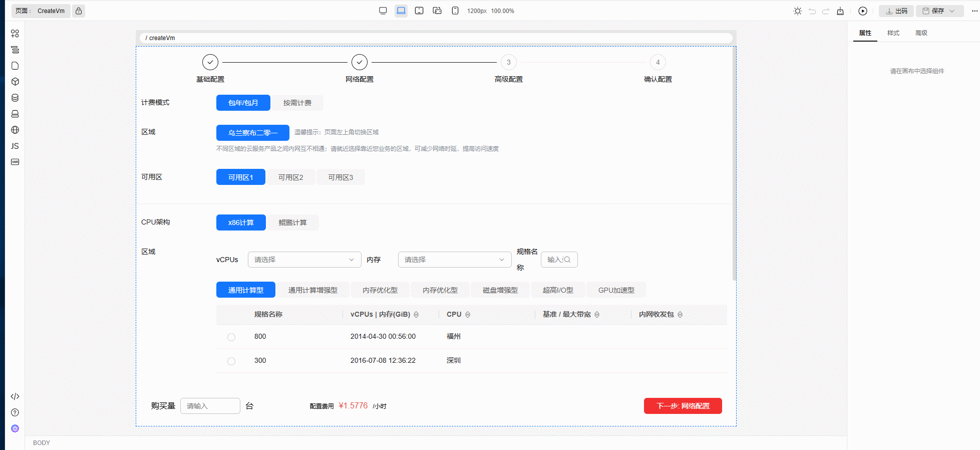The width and height of the screenshot is (980, 450).
Task: Select 可用区3 availability zone
Action: (x=341, y=177)
